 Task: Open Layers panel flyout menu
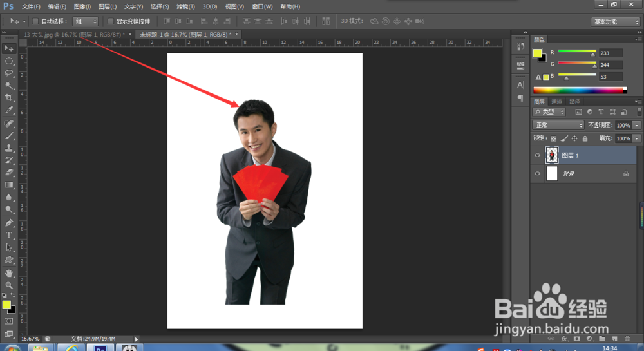[638, 101]
